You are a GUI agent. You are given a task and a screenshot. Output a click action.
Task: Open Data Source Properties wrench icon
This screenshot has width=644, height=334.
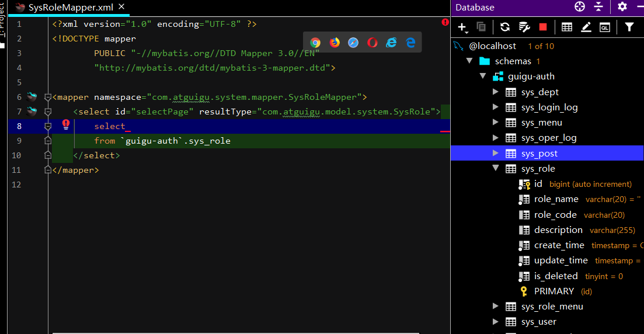[524, 27]
